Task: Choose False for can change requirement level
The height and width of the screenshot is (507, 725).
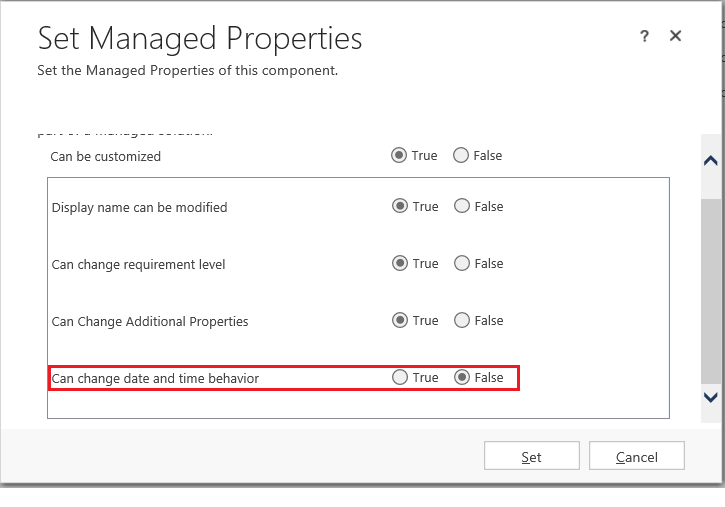Action: tap(461, 264)
